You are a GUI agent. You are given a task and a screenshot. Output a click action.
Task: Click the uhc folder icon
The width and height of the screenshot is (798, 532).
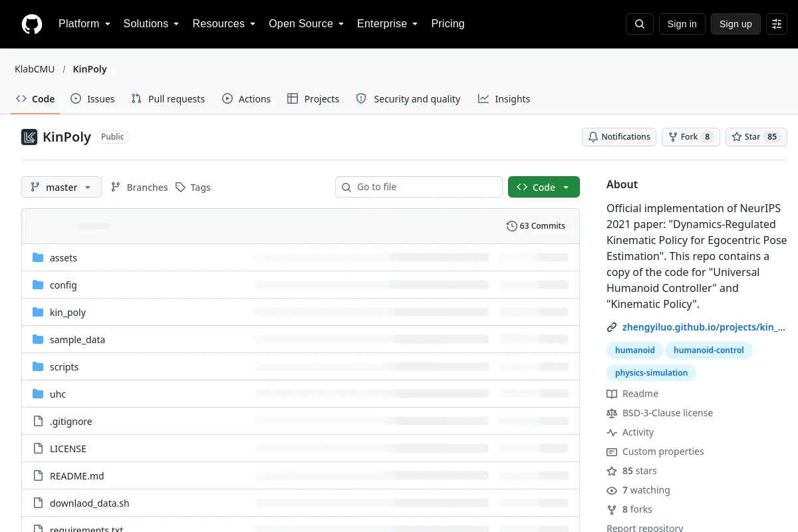(38, 394)
